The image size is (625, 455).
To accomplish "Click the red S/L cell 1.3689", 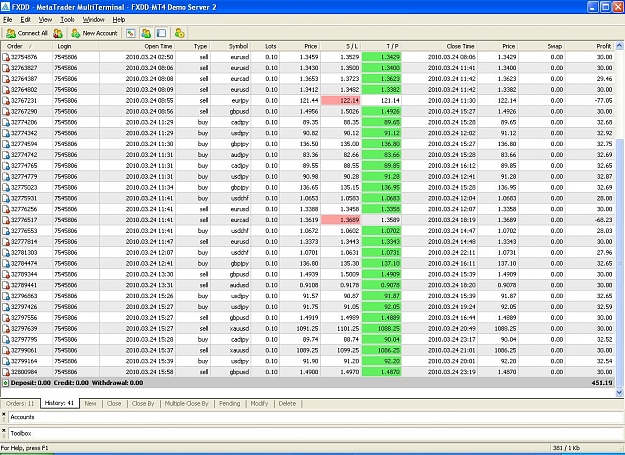I will pyautogui.click(x=341, y=220).
